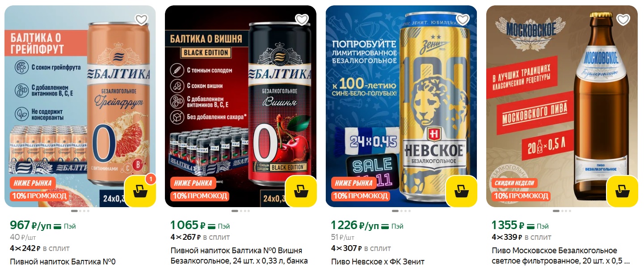The height and width of the screenshot is (268, 644).
Task: Click '10% промокод' badge on Baltika Вишня
Action: coord(200,196)
